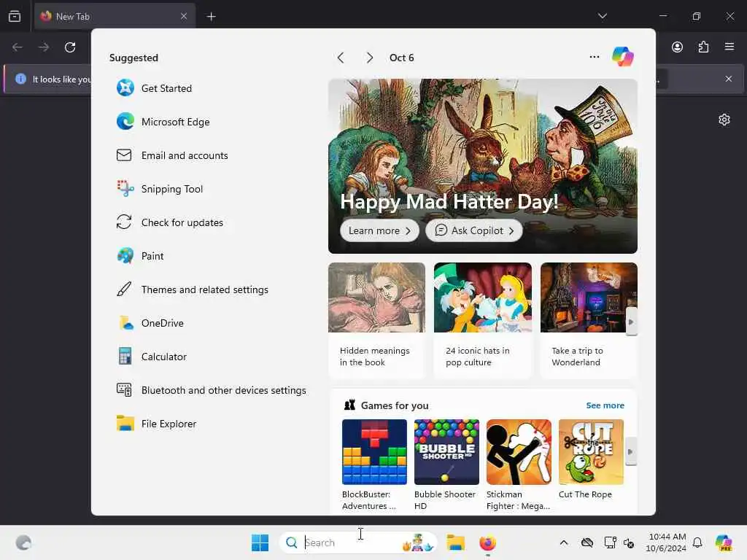Open the three-dot options menu

(594, 57)
